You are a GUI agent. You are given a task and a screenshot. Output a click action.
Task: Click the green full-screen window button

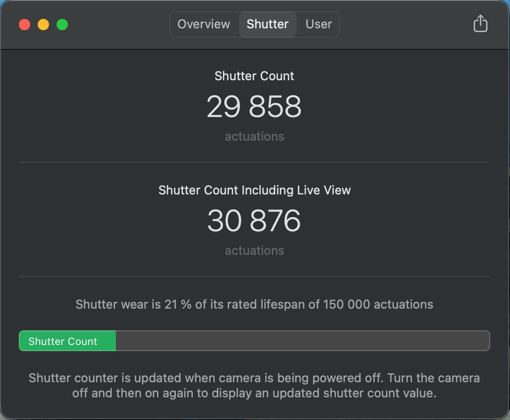62,24
